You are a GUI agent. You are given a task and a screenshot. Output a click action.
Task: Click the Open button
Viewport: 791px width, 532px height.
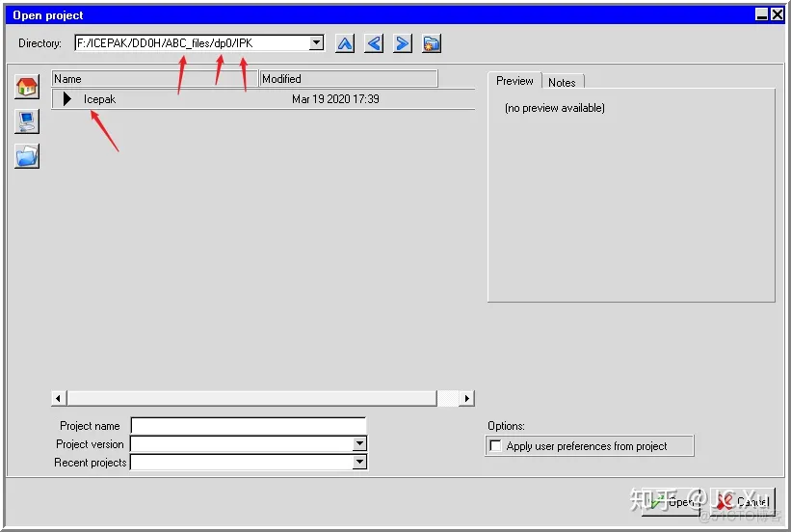pyautogui.click(x=672, y=502)
